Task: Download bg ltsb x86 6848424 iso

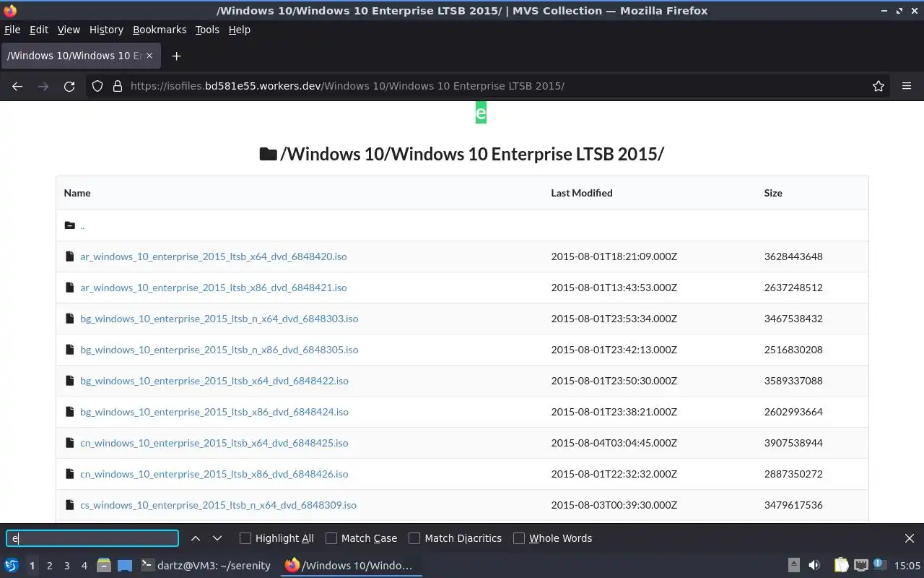Action: 214,412
